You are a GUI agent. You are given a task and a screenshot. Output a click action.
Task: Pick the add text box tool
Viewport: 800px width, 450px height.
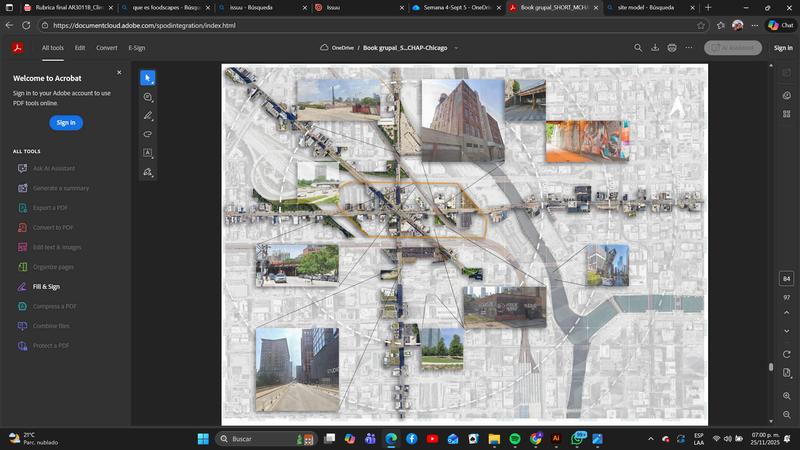tap(148, 153)
